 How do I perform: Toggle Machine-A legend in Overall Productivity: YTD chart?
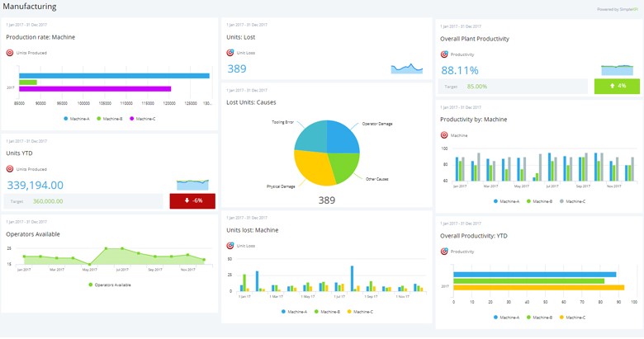[506, 318]
